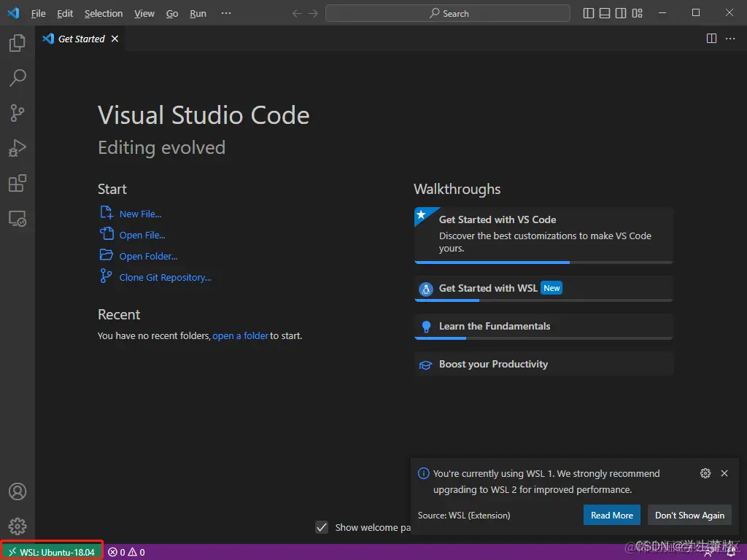Click the VS Code logo in title bar
The image size is (747, 560).
13,13
